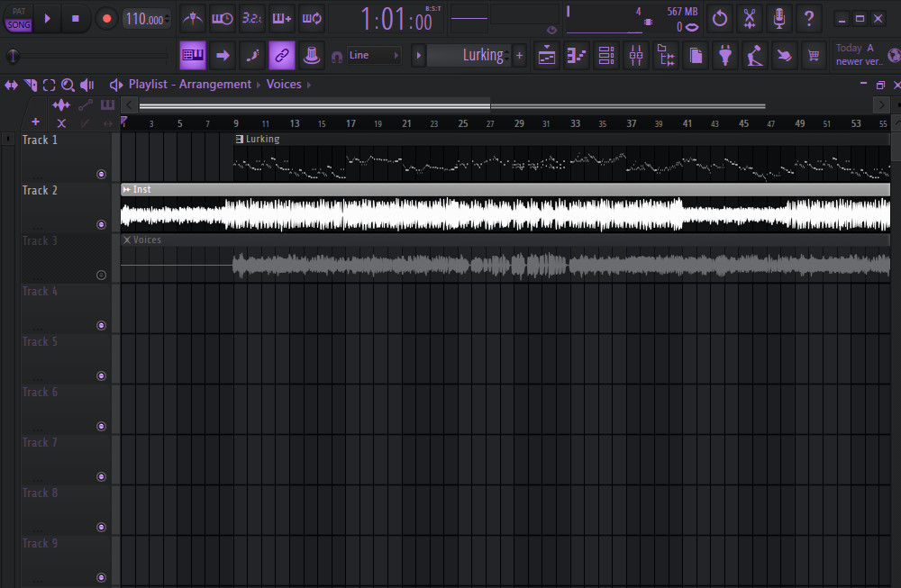901x588 pixels.
Task: Open the Channel Rack icon
Action: (x=606, y=55)
